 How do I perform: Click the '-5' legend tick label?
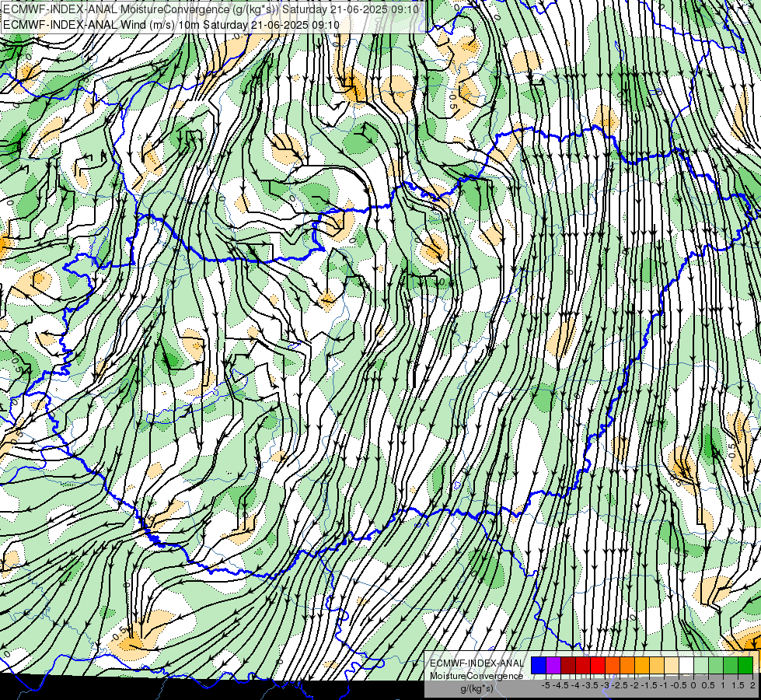[546, 685]
